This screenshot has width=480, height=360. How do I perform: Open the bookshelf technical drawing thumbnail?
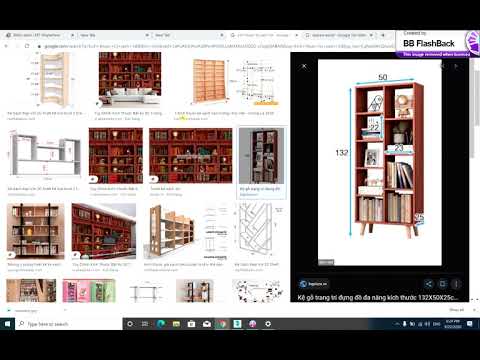tap(257, 82)
